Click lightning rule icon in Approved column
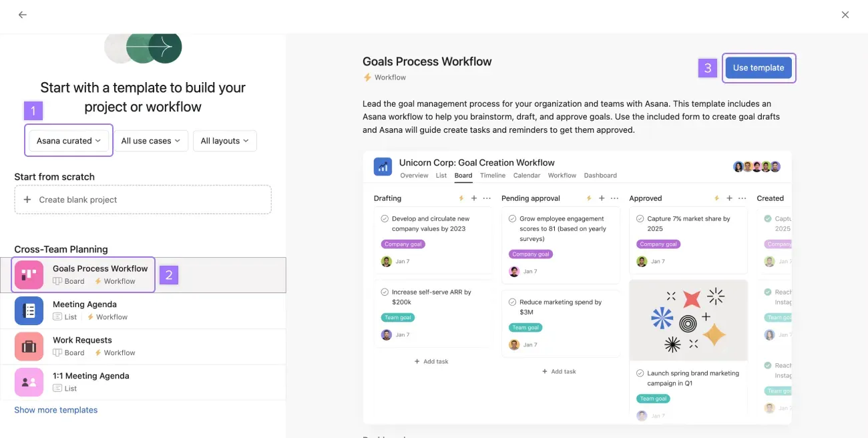The image size is (868, 438). click(717, 198)
